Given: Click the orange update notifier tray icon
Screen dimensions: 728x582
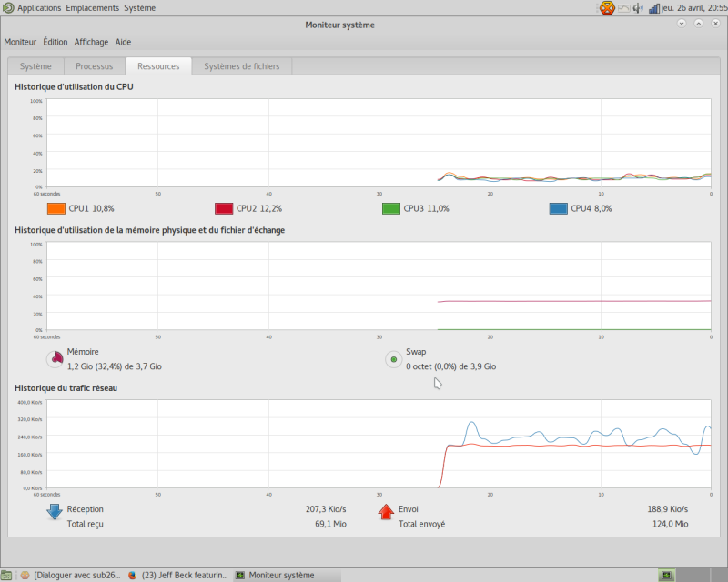Looking at the screenshot, I should tap(607, 8).
